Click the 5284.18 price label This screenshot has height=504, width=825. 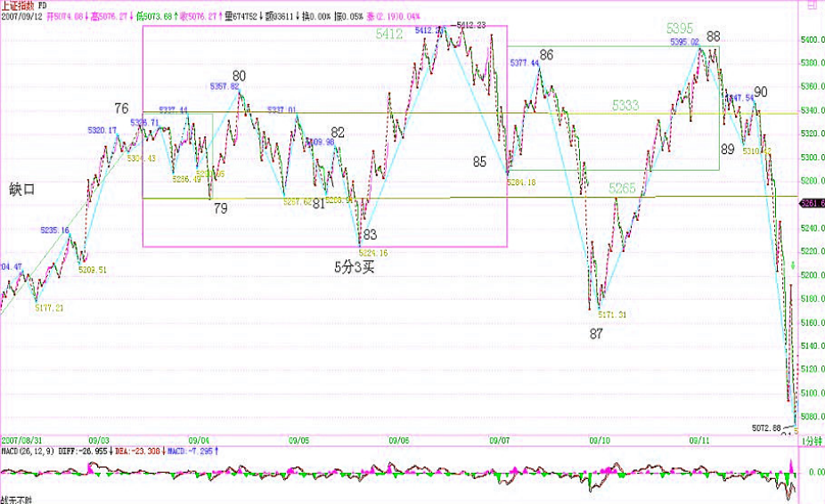521,183
